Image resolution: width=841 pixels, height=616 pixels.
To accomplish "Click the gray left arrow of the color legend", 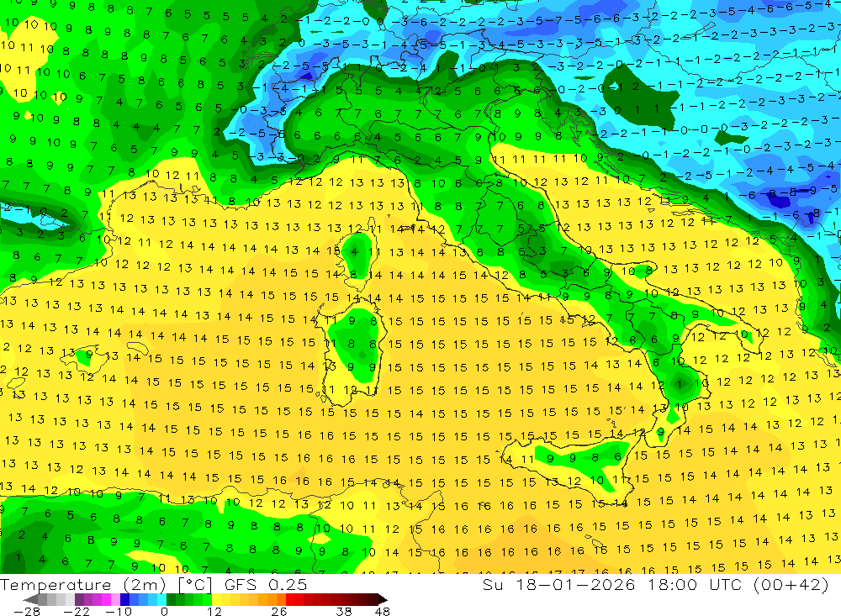I will [30, 599].
